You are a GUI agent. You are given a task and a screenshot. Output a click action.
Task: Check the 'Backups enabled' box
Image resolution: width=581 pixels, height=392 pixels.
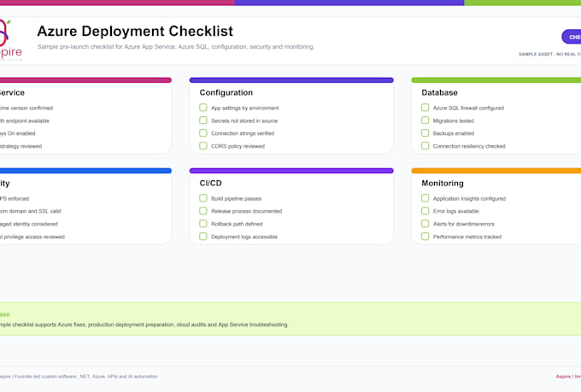pos(425,133)
